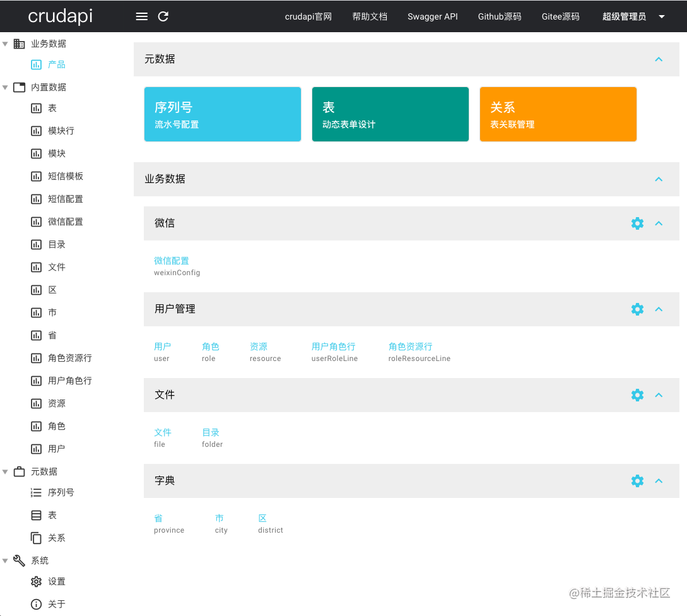
Task: Collapse the 元数据 panel using its chevron
Action: pos(659,59)
